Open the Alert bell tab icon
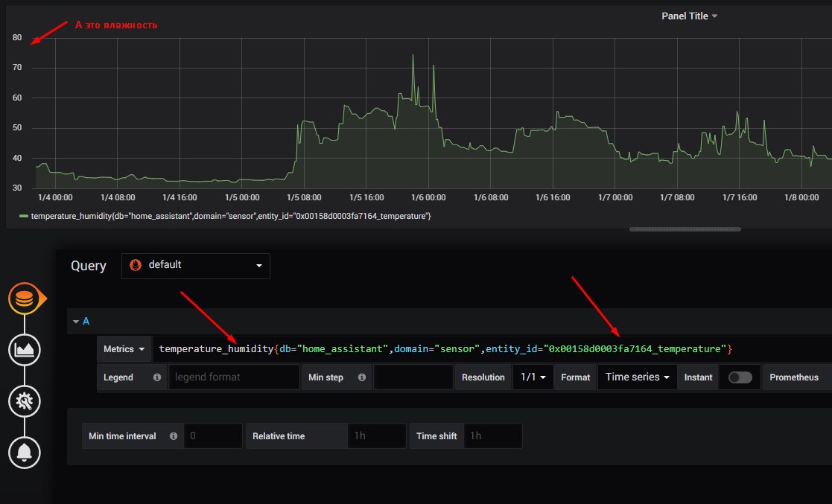Screen dimensions: 832x504 pyautogui.click(x=25, y=453)
